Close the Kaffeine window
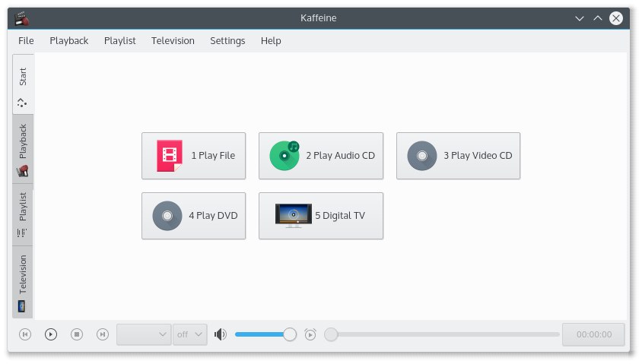Viewport: 642px width, 364px height. (616, 18)
